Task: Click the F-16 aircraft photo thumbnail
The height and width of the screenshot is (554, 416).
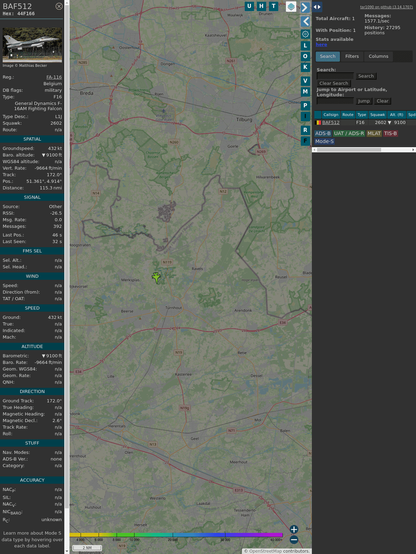Action: [32, 45]
